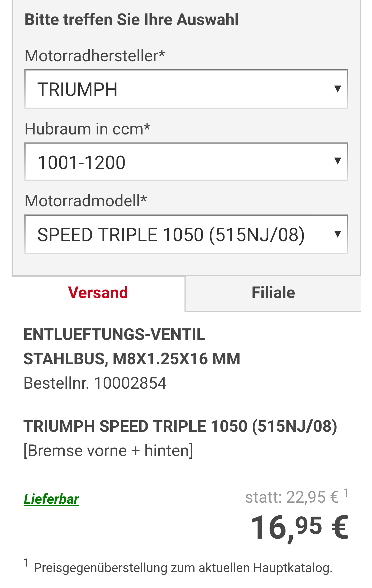Switch to the Versand tab

click(98, 293)
